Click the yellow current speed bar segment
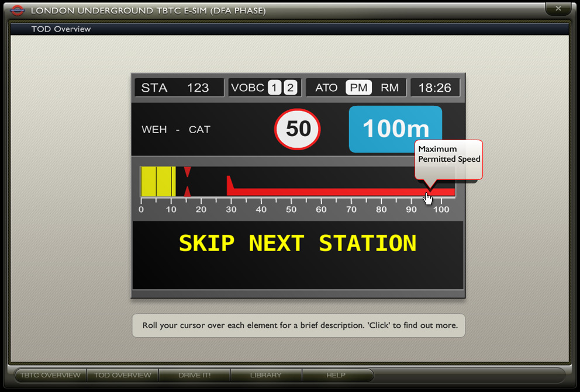 pyautogui.click(x=157, y=181)
